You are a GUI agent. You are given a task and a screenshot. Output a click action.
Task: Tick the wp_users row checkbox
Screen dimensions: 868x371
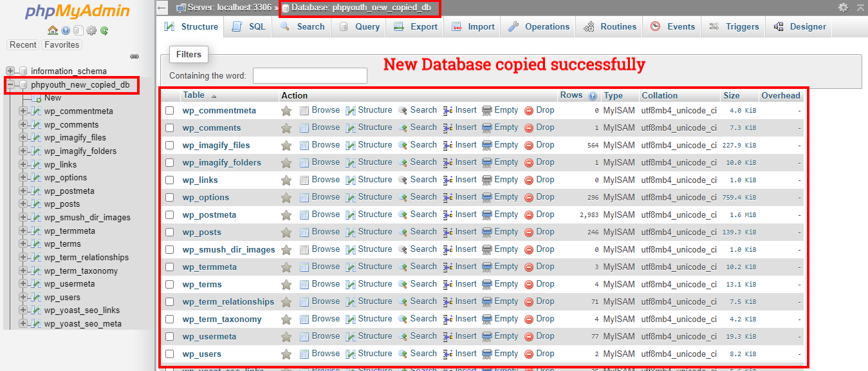pyautogui.click(x=170, y=354)
